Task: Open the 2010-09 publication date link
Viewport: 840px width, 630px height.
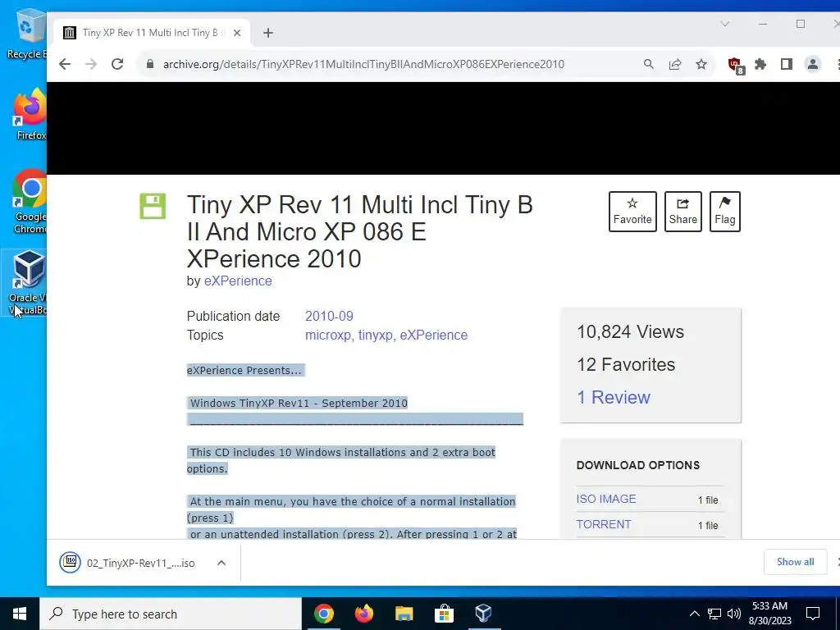Action: click(x=329, y=316)
